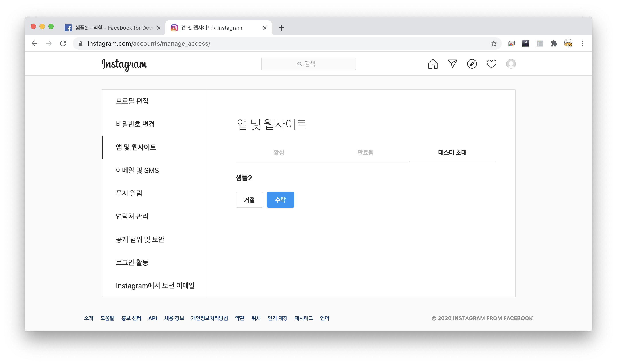
Task: Open the Explore compass icon
Action: (x=472, y=64)
